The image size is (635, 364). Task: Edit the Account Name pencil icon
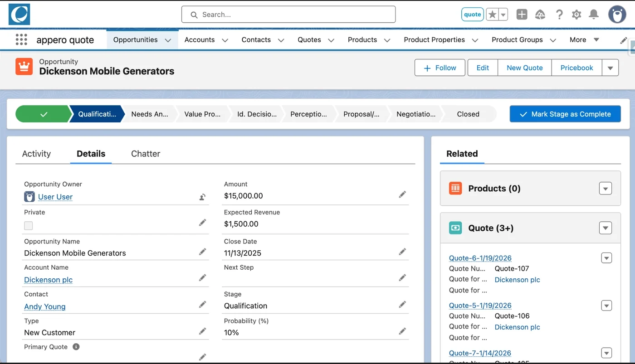[x=203, y=277]
